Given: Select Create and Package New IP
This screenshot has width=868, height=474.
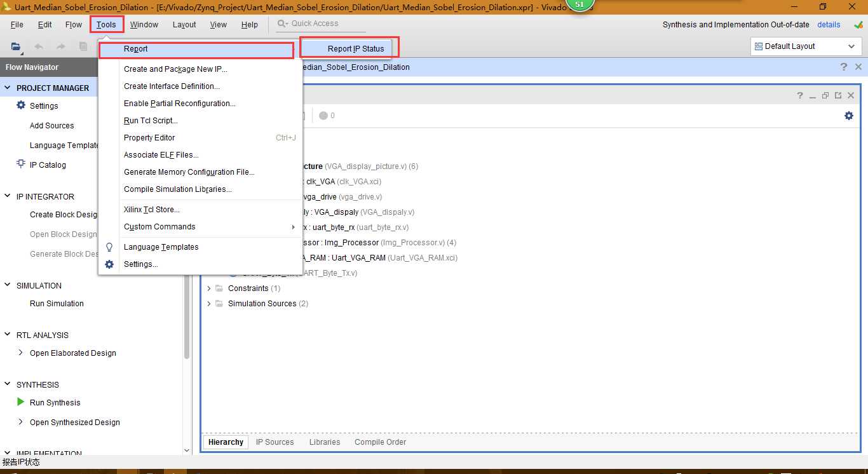Looking at the screenshot, I should pyautogui.click(x=200, y=69).
